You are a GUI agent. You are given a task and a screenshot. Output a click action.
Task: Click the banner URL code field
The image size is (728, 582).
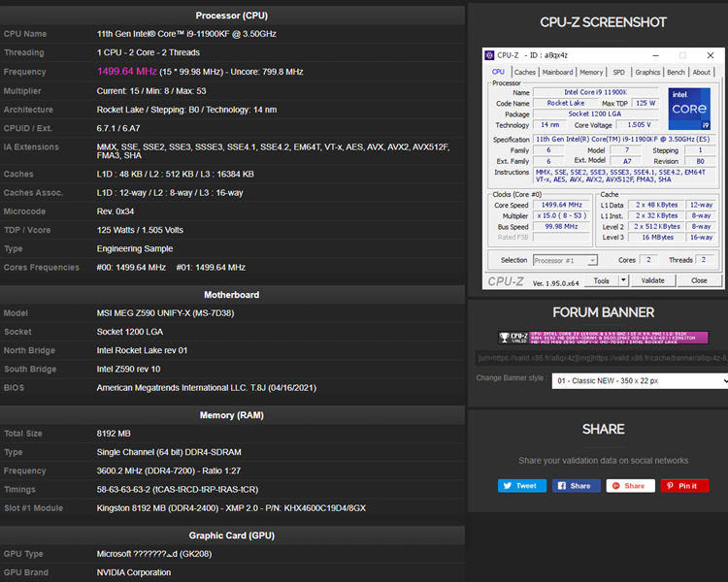point(602,358)
